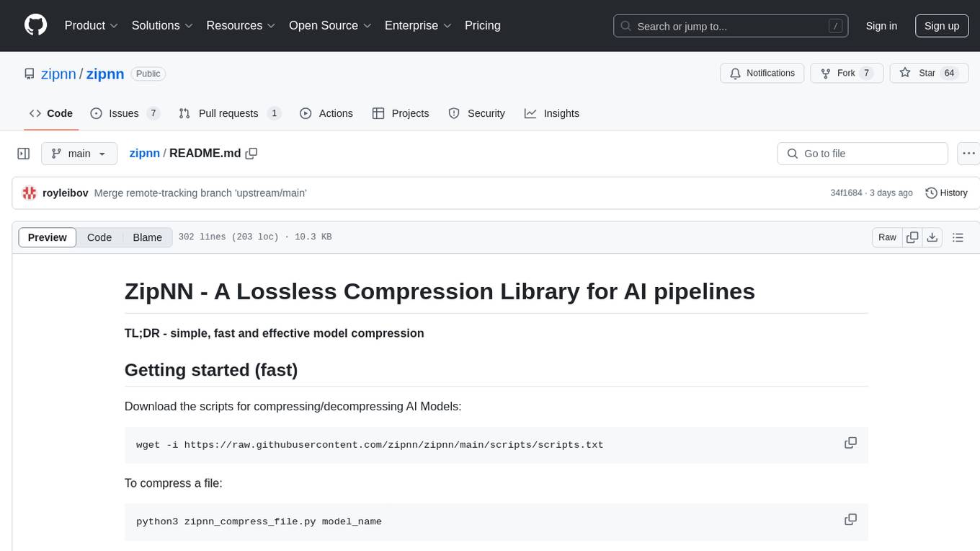Click the Sign in link
This screenshot has height=551, width=980.
[x=881, y=26]
